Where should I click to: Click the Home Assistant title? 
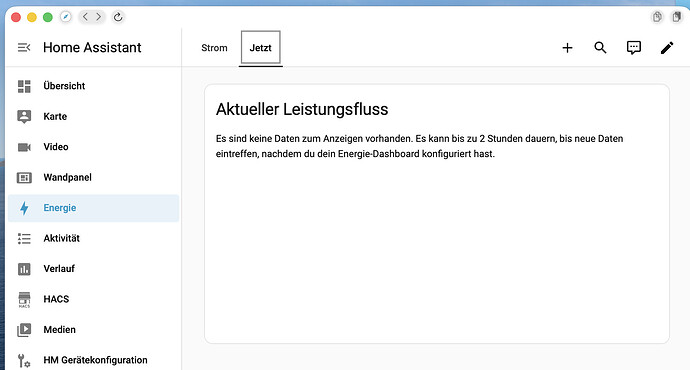click(92, 48)
